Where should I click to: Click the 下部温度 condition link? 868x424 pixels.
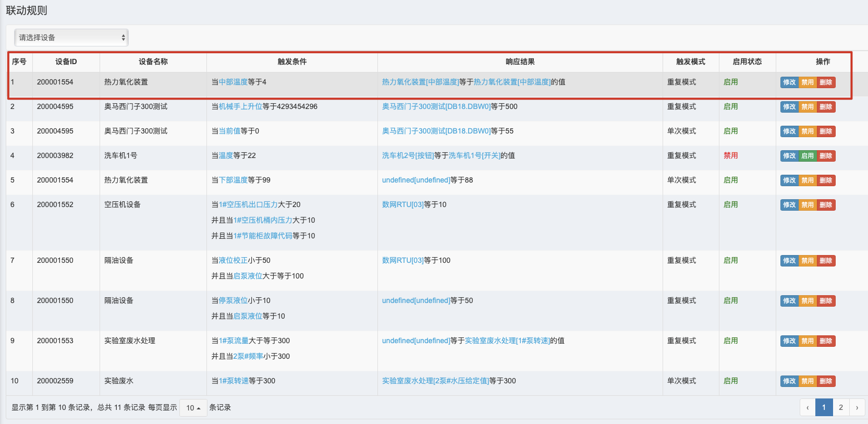233,180
